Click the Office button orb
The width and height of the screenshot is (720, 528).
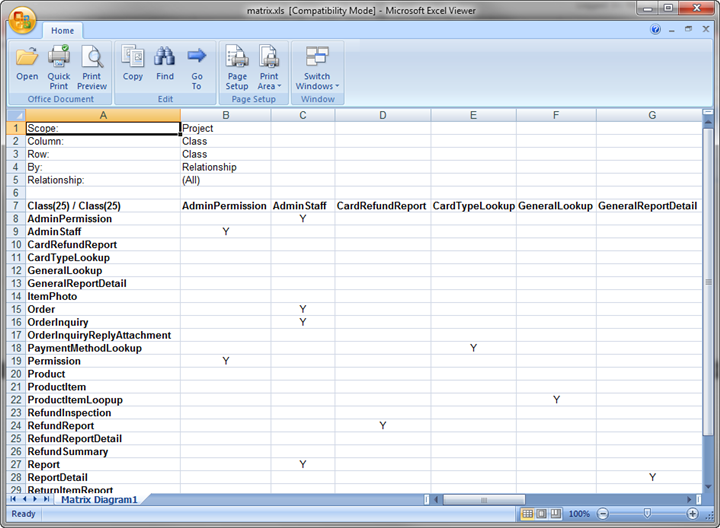pyautogui.click(x=22, y=21)
